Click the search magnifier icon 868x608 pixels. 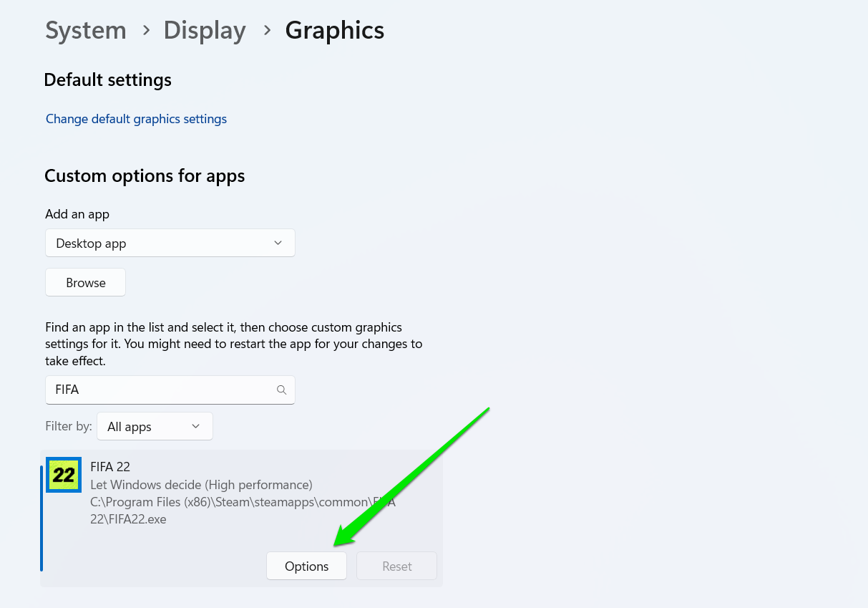click(x=281, y=390)
